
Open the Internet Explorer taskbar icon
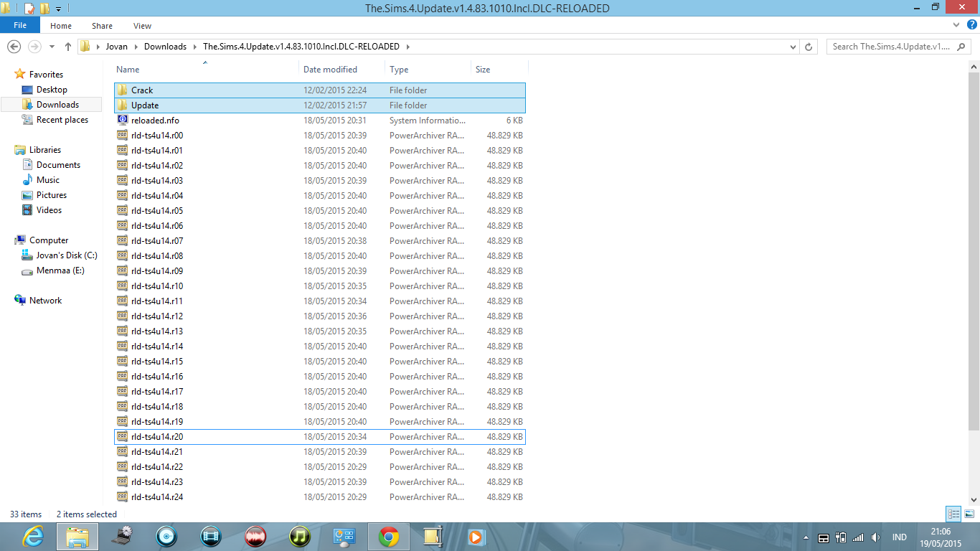pos(33,536)
